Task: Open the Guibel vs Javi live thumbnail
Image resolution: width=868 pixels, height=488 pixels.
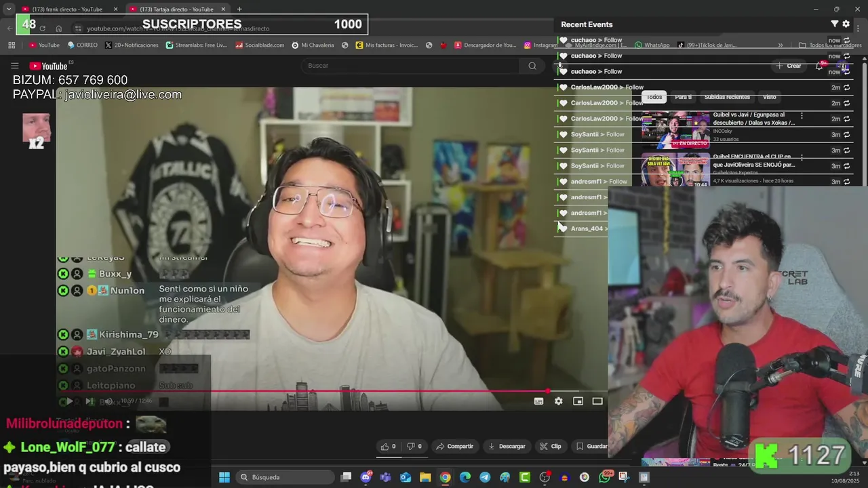Action: tap(675, 129)
